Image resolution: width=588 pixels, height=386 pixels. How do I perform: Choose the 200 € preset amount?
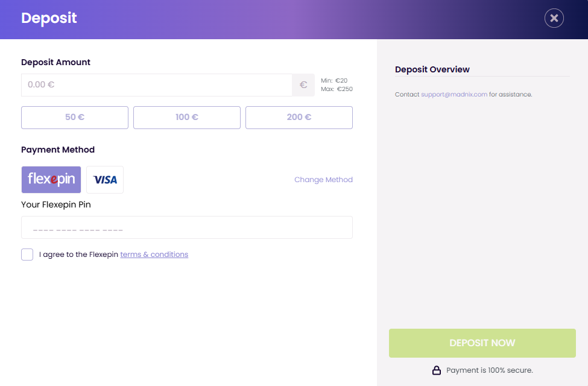click(x=299, y=118)
